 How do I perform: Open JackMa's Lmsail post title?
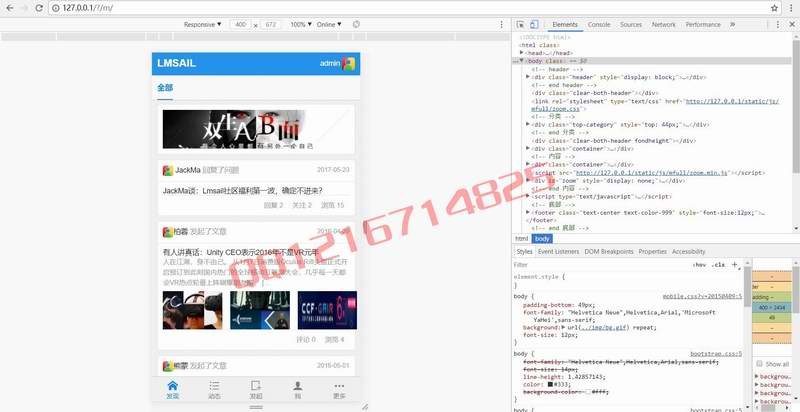(x=242, y=190)
